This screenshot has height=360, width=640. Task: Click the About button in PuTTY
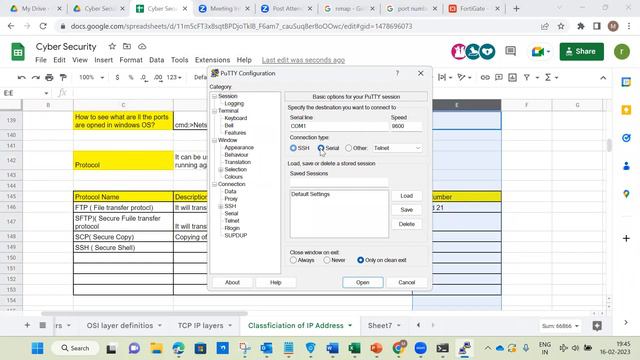coord(232,282)
